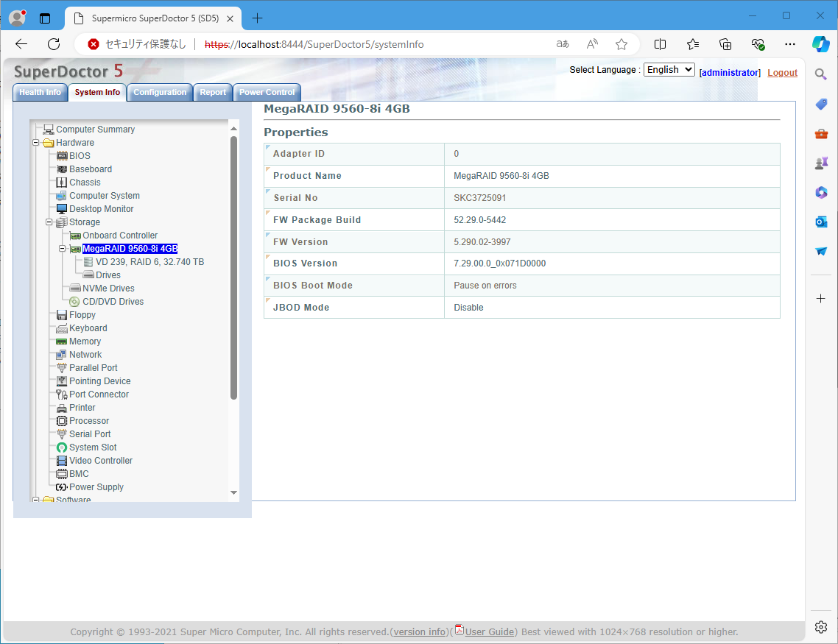Viewport: 838px width, 644px height.
Task: Click the Printer icon in tree
Action: 62,408
